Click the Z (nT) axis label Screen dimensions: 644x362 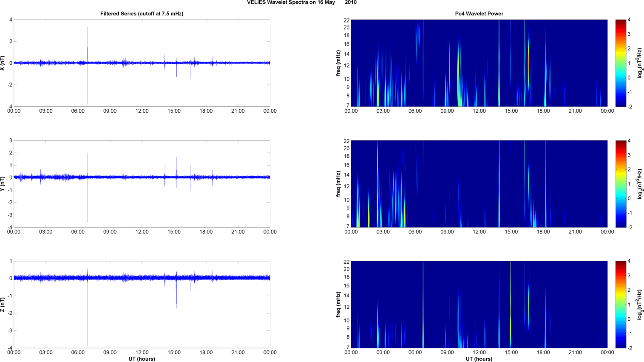point(3,305)
